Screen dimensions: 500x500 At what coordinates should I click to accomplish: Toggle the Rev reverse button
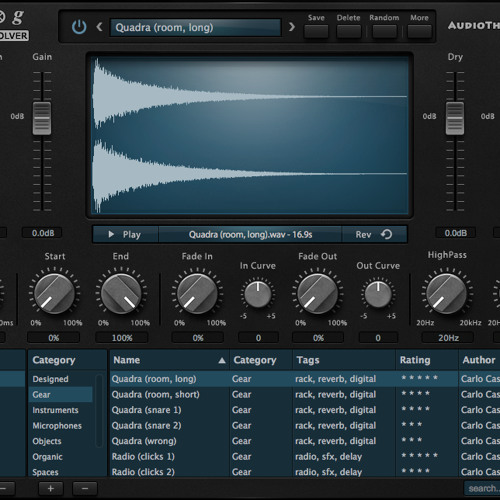pyautogui.click(x=374, y=235)
